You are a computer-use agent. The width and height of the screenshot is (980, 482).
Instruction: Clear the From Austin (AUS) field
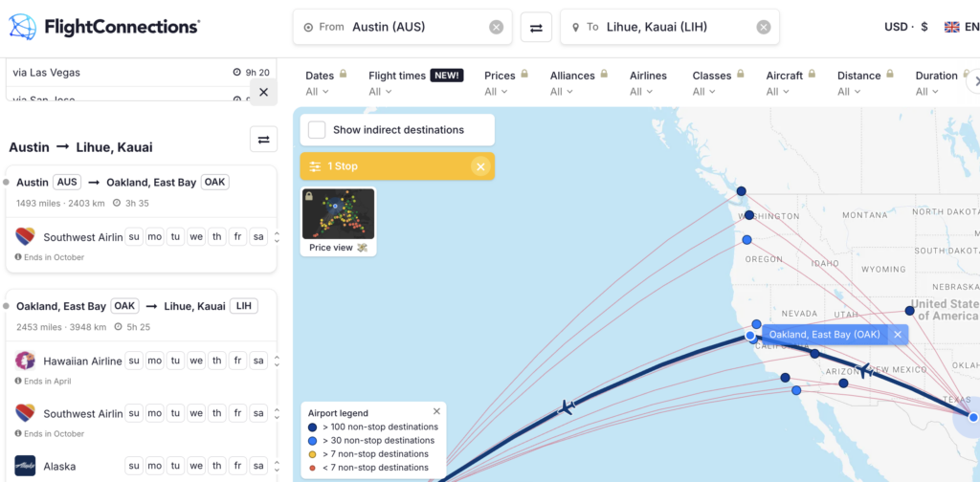(x=497, y=27)
